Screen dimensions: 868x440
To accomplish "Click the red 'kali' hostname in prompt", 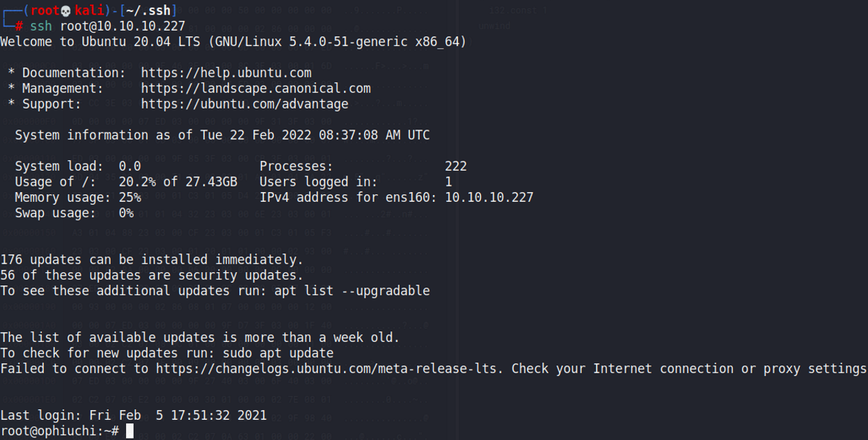I will tap(88, 10).
